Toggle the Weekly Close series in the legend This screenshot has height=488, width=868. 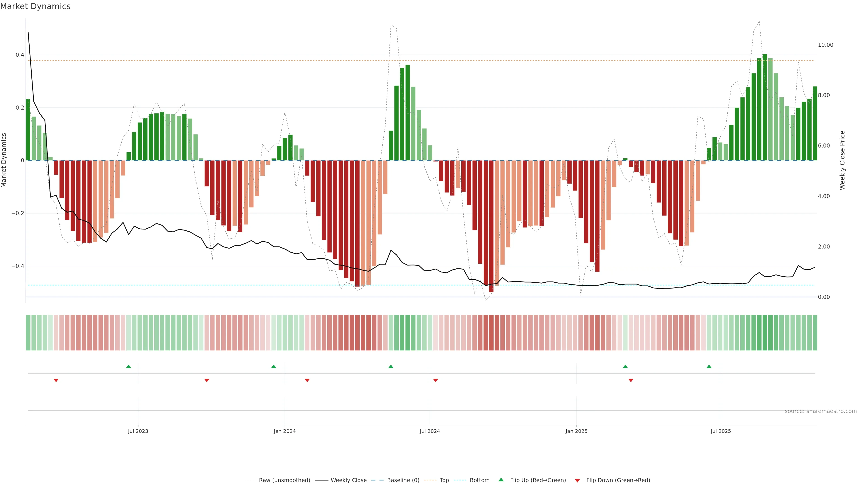click(348, 480)
